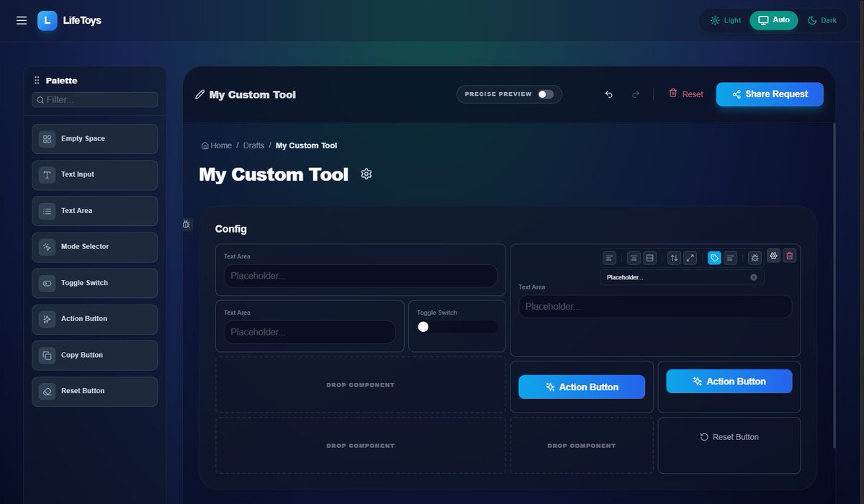
Task: Click the bug debug icon at panel edge
Action: [186, 225]
